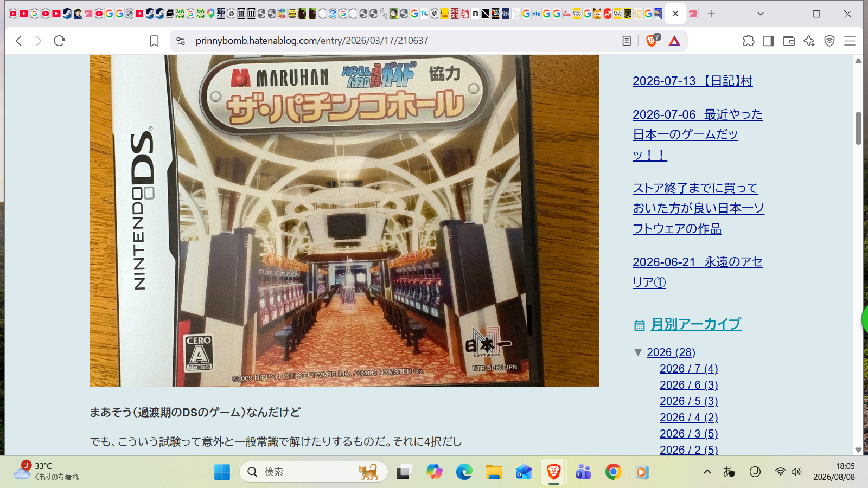Click the Brave icon in the taskbar
This screenshot has width=868, height=488.
click(553, 472)
